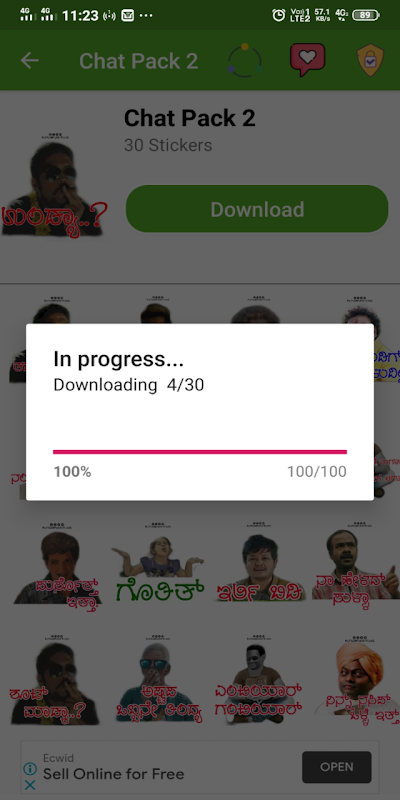Tap the Chat Pack 2 header title
This screenshot has height=800, width=400.
[138, 61]
